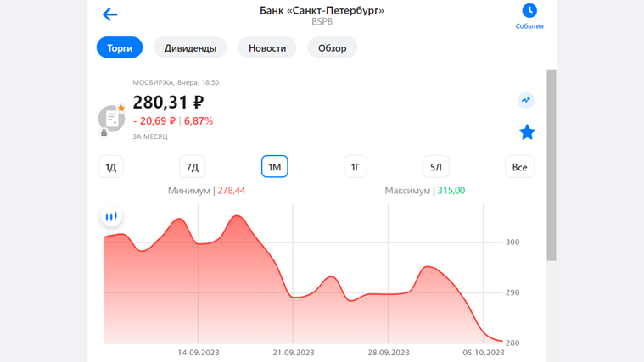Switch chart to candlestick view

[x=111, y=216]
